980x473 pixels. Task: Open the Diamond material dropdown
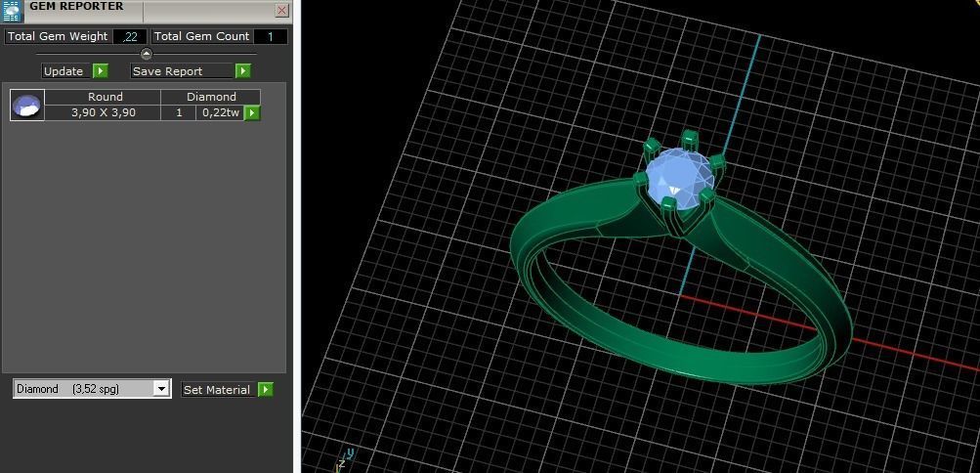(x=92, y=389)
